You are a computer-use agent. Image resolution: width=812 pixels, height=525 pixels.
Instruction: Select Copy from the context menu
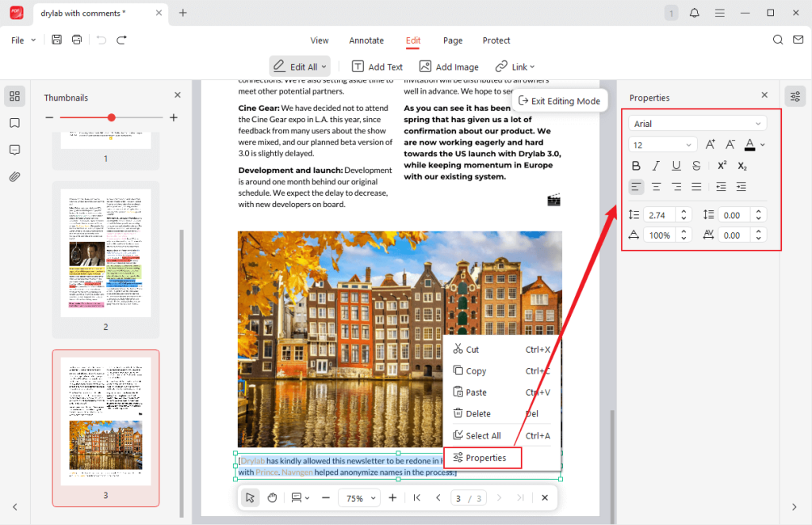pyautogui.click(x=476, y=370)
